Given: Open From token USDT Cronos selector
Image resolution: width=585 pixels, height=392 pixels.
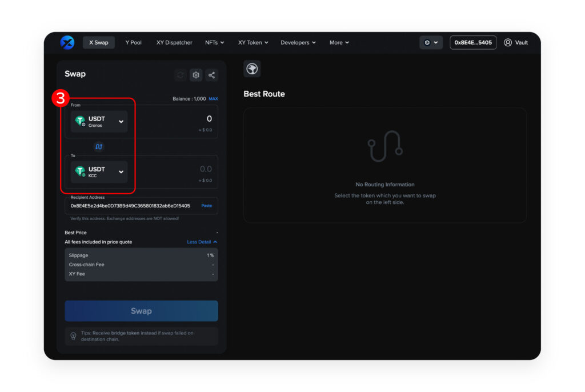Looking at the screenshot, I should pos(99,121).
